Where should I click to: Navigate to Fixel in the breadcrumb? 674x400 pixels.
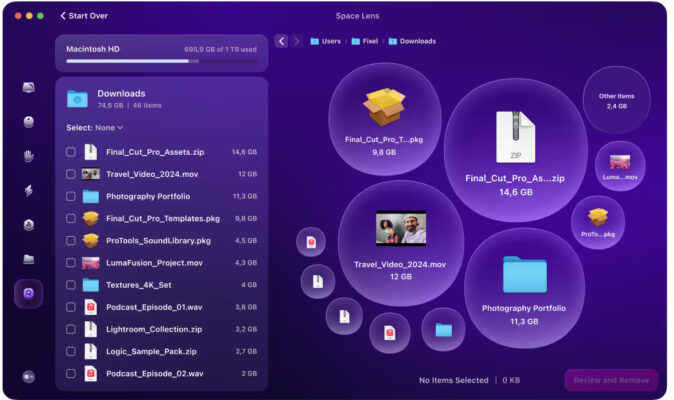[x=365, y=41]
